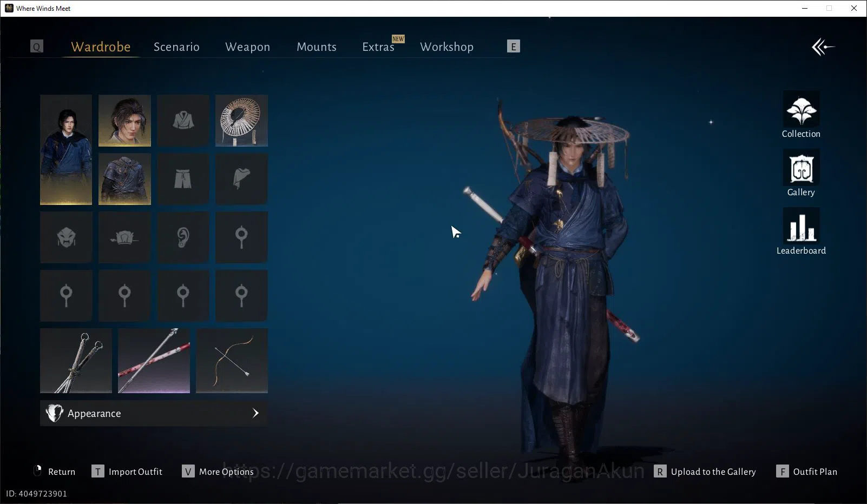The height and width of the screenshot is (504, 867).
Task: Select the dual blades weapon slot
Action: pyautogui.click(x=76, y=361)
